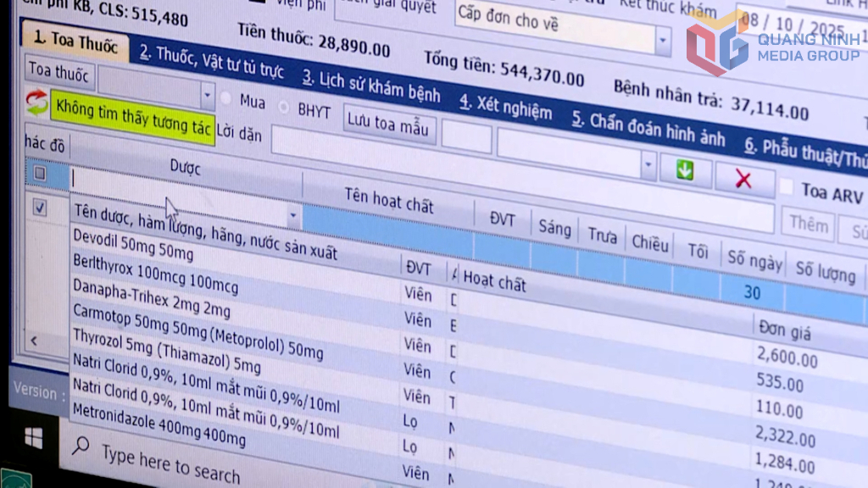Click the Lưu toa mẫu button
This screenshot has width=868, height=488.
click(x=390, y=125)
